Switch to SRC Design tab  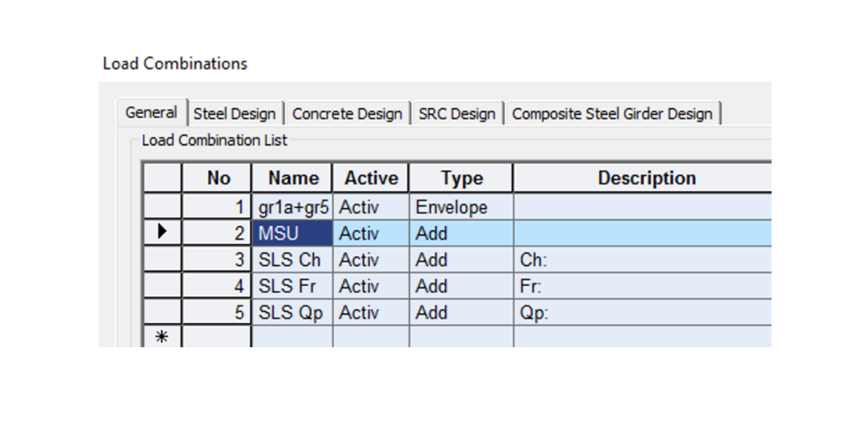click(457, 114)
